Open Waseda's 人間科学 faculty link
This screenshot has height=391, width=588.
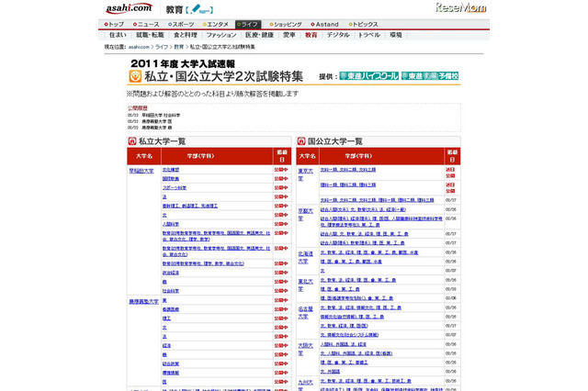(x=171, y=224)
